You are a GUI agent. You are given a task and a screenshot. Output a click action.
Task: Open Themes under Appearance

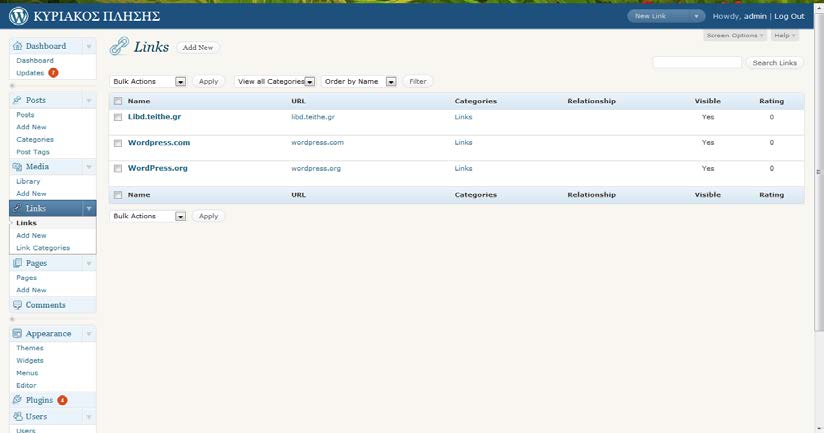[x=29, y=348]
